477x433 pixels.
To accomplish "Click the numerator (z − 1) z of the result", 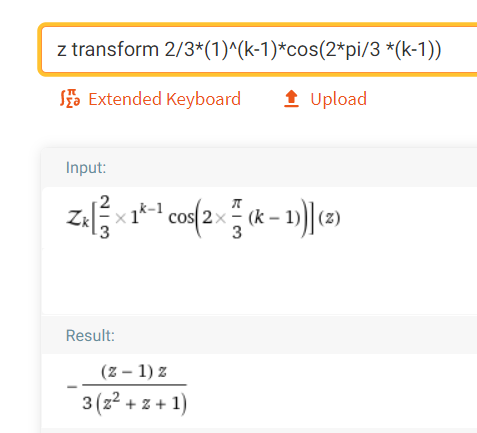I will 134,371.
